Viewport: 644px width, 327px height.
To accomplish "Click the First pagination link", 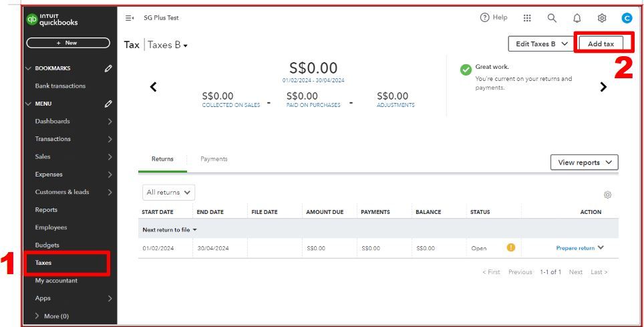I will [491, 272].
